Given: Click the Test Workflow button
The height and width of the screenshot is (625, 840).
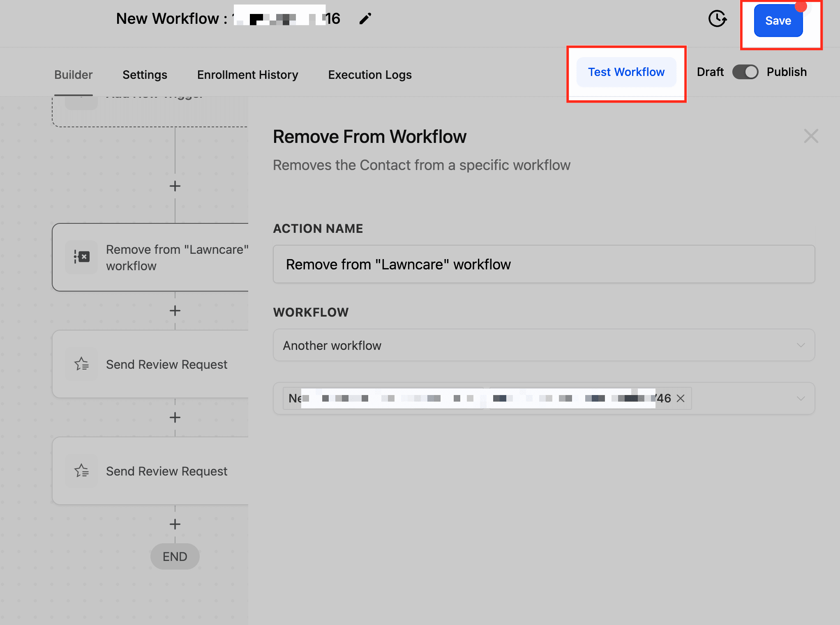Looking at the screenshot, I should pos(625,72).
